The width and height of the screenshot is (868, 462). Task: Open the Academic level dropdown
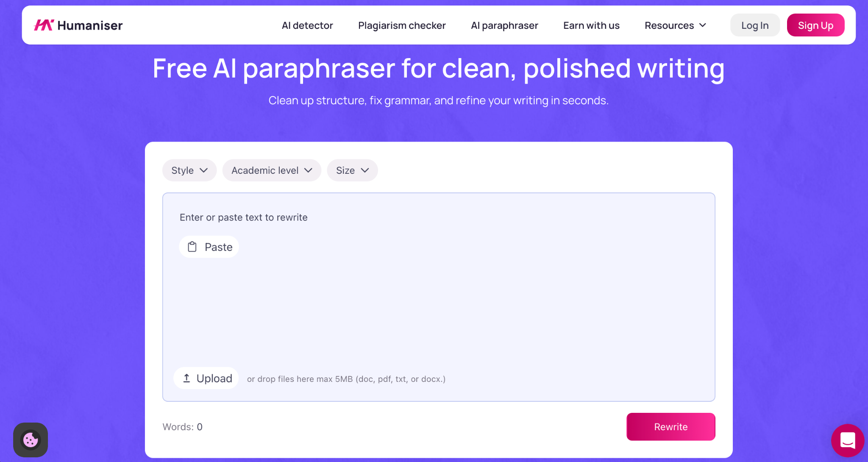tap(272, 170)
